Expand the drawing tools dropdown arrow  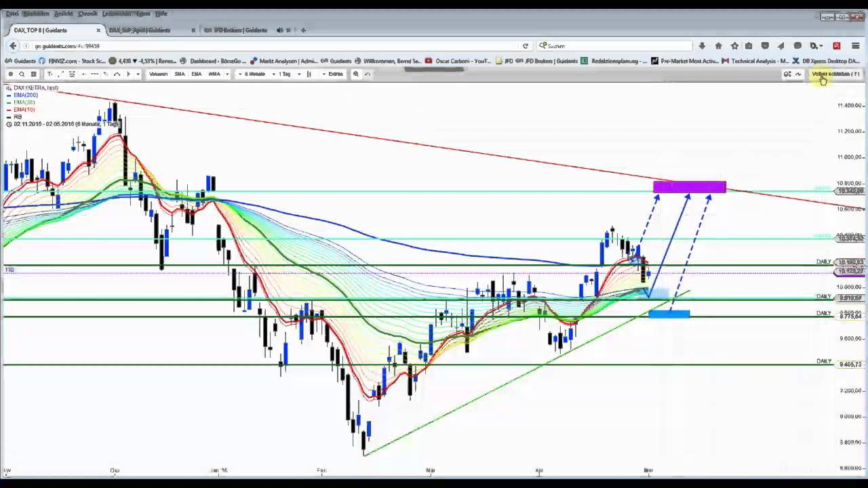coord(138,74)
